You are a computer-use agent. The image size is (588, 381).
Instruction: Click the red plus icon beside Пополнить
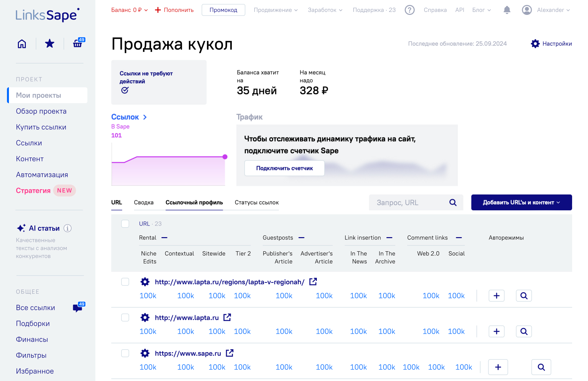(158, 10)
